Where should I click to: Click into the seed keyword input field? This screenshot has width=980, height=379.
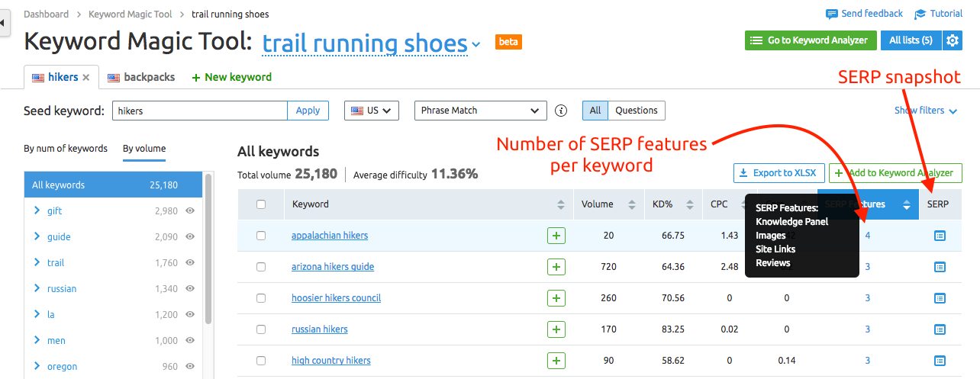click(200, 111)
